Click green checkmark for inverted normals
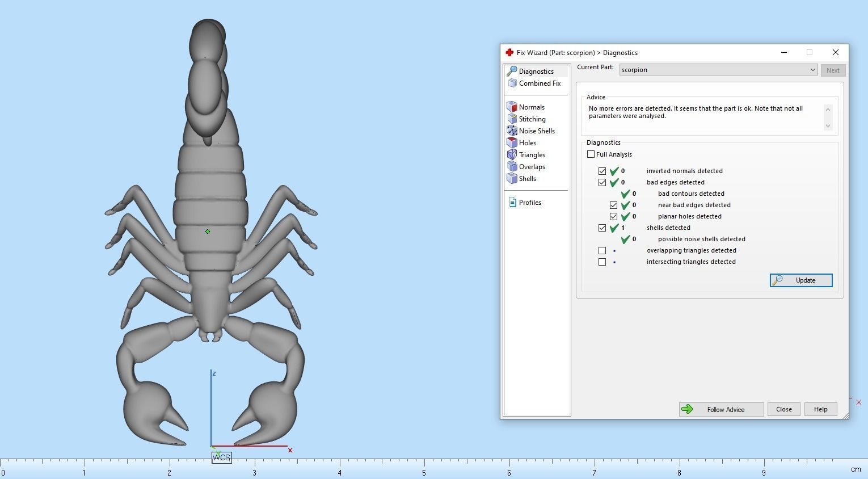The image size is (868, 479). [x=614, y=171]
